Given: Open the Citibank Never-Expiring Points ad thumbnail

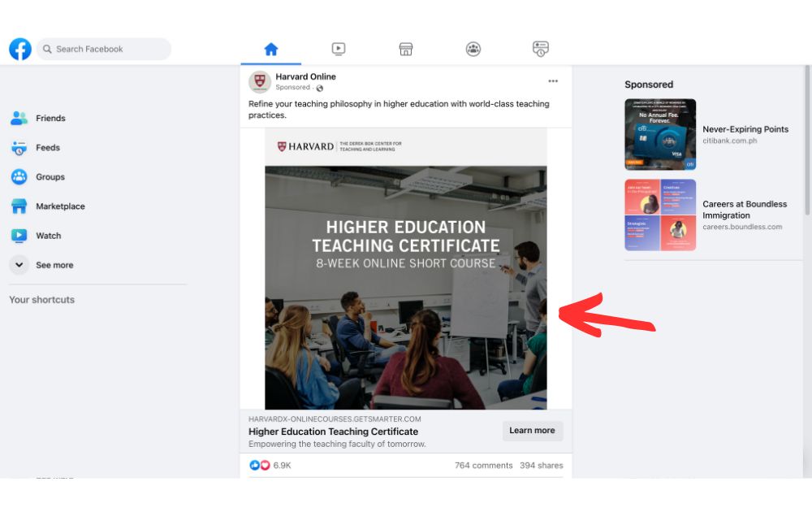Looking at the screenshot, I should (x=660, y=135).
